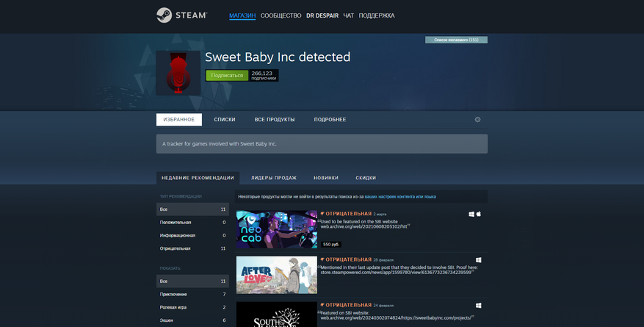Click thumbs-down icon on Neo Cab review
Screen dimensions: 644x327
tap(322, 214)
